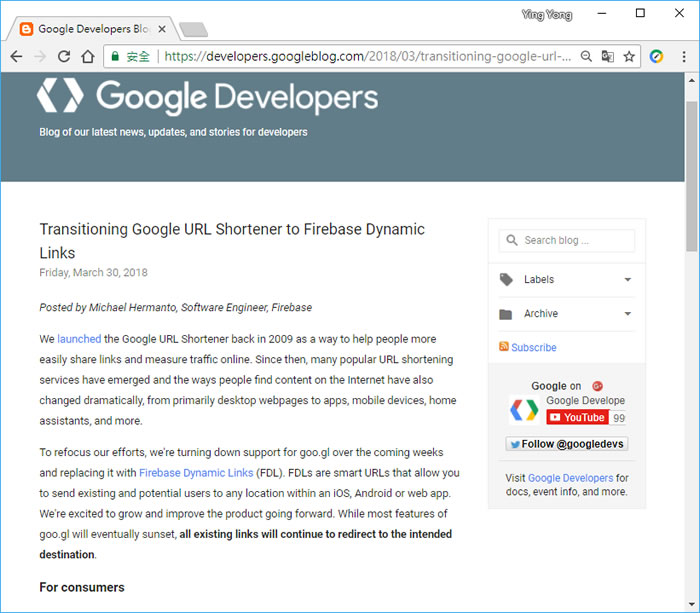This screenshot has width=700, height=613.
Task: Open the Subscribe link
Action: click(534, 347)
